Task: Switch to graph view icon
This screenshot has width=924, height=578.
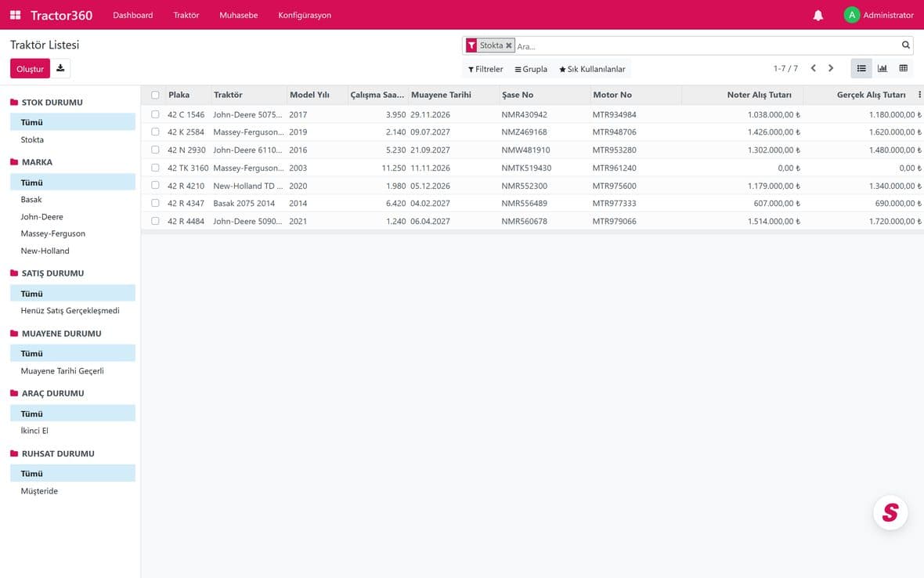Action: click(x=882, y=68)
